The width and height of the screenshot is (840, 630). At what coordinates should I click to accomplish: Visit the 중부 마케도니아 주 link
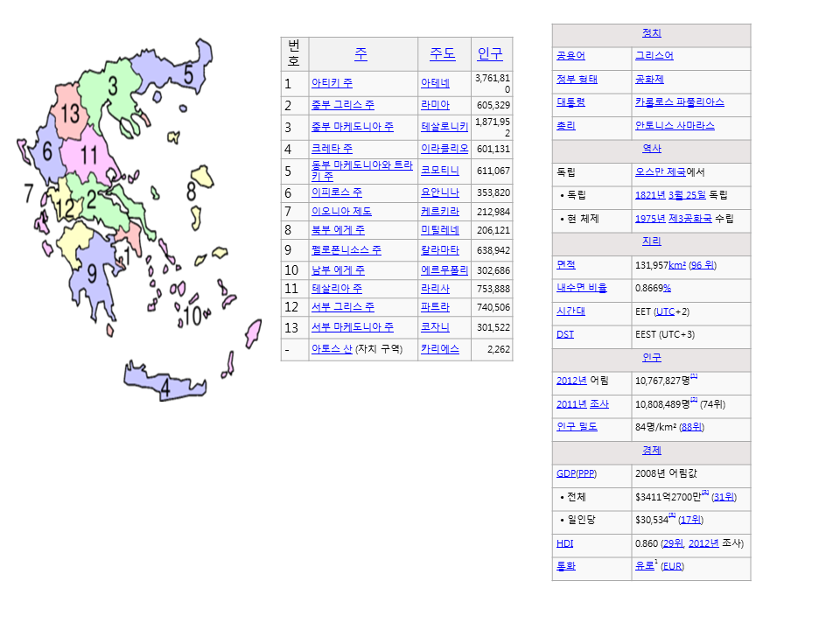(353, 127)
